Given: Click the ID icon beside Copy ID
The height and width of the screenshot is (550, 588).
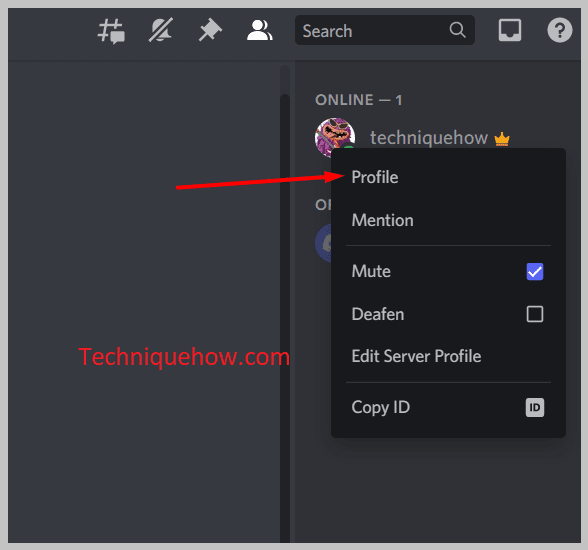Looking at the screenshot, I should point(535,408).
